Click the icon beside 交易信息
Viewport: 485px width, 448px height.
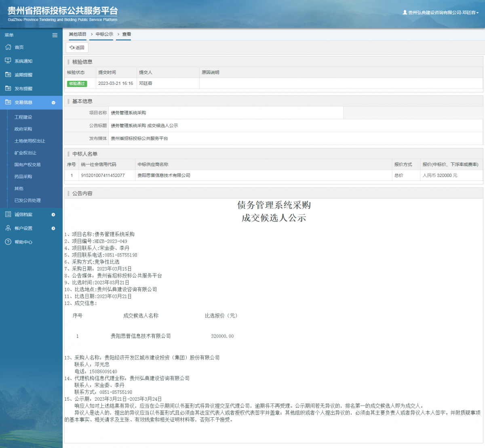[8, 102]
